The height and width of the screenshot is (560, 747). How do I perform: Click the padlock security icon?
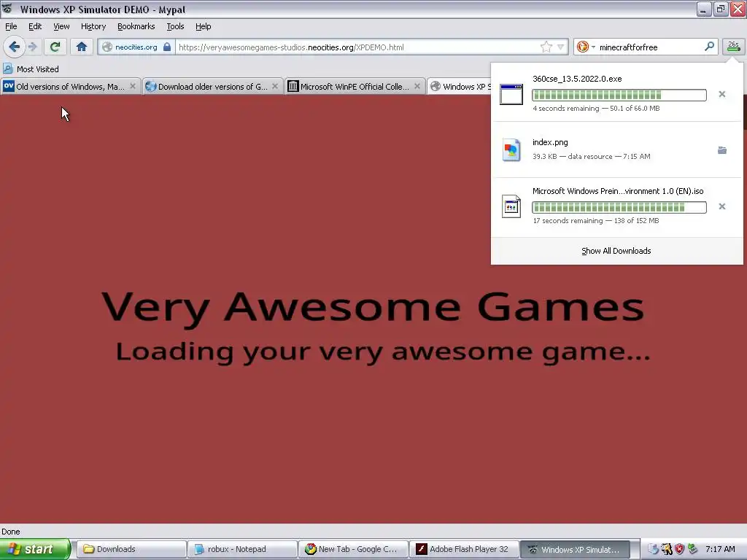pyautogui.click(x=167, y=47)
